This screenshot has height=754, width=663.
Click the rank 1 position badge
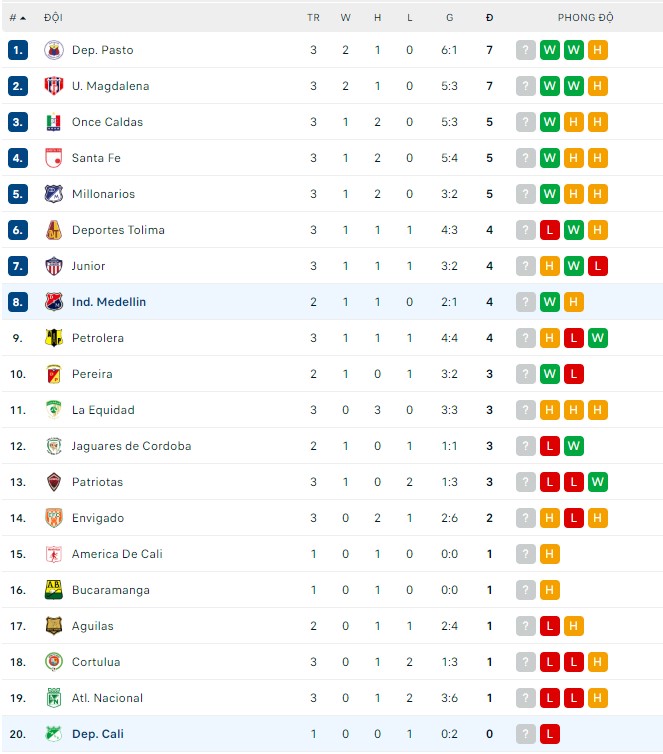(x=18, y=50)
